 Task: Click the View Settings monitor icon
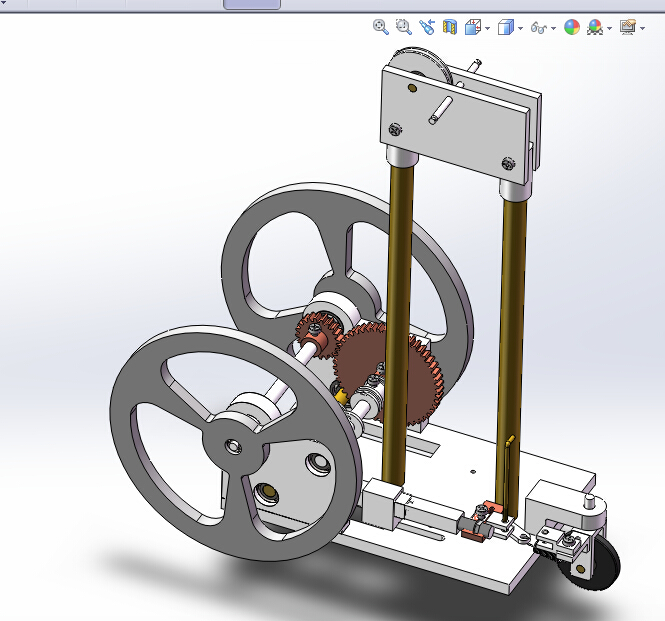pos(628,27)
